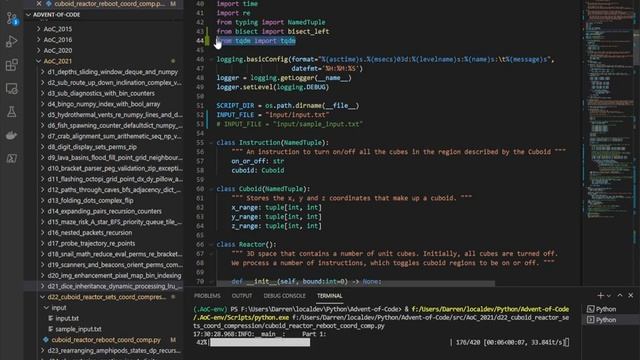The height and width of the screenshot is (360, 640).
Task: Click the commented '# INPUT_FILE' sample line
Action: point(289,124)
